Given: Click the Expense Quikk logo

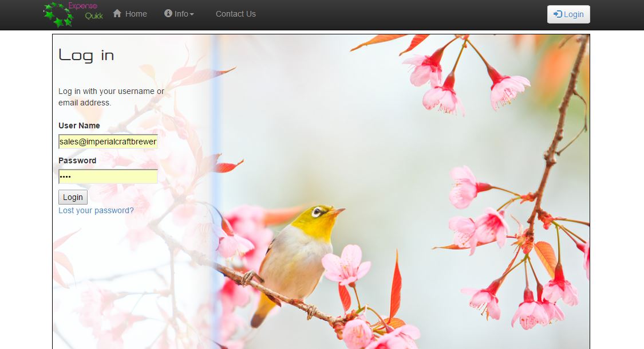Looking at the screenshot, I should [73, 14].
